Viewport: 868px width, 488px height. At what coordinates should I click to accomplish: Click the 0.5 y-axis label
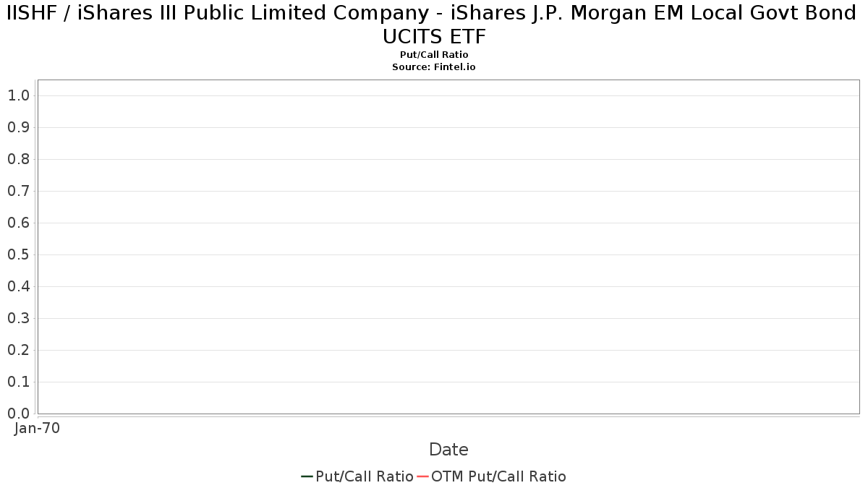[18, 254]
